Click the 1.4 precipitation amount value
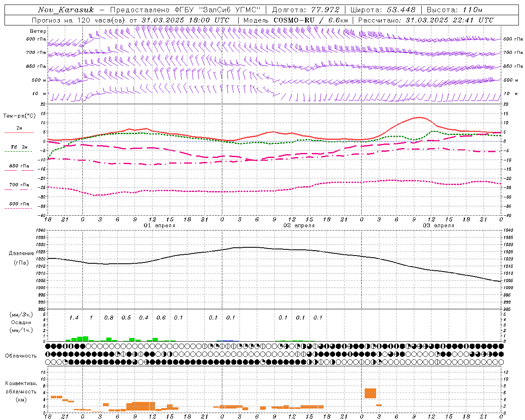525x420 pixels. point(74,318)
